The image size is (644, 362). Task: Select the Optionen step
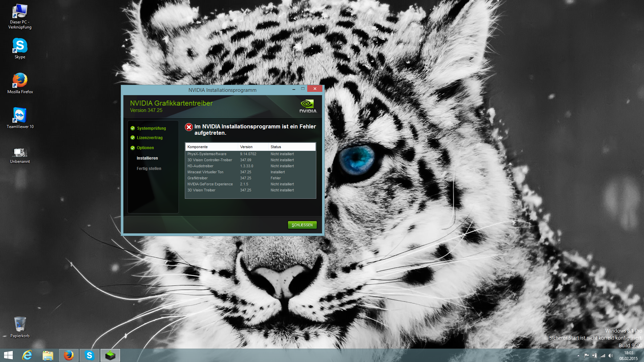(145, 148)
